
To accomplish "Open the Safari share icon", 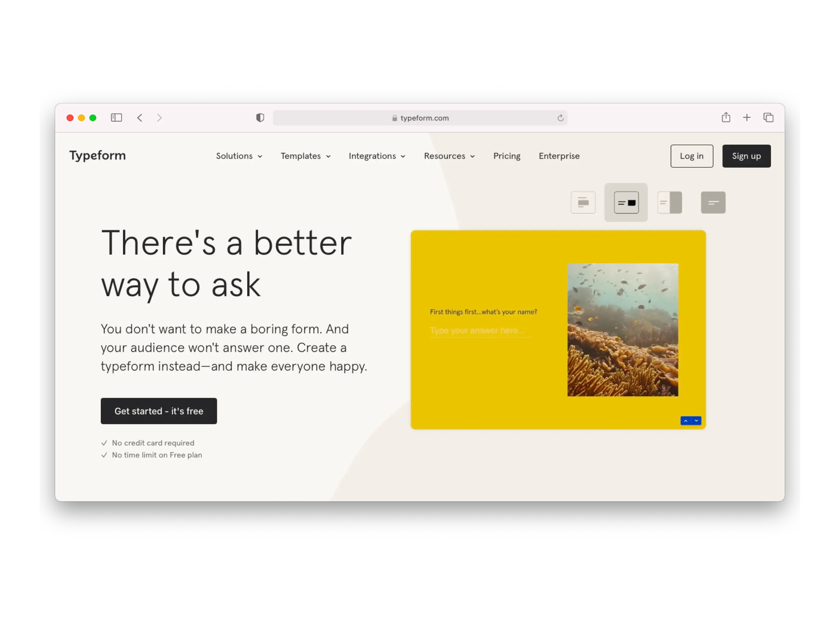I will point(726,118).
